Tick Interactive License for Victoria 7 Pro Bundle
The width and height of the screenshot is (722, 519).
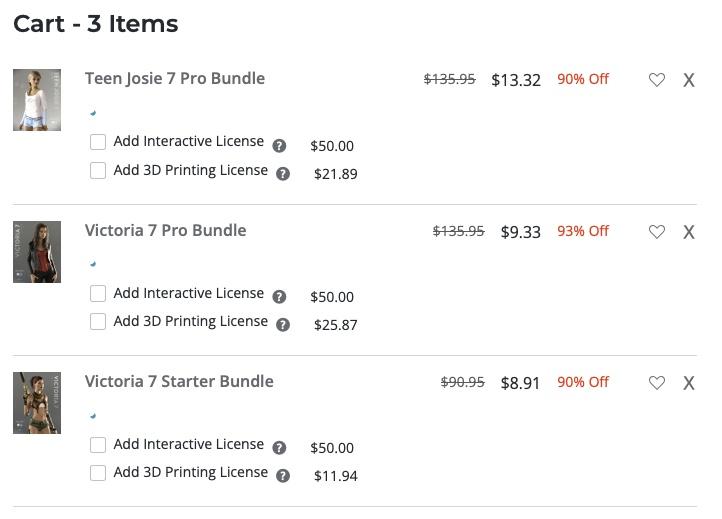(98, 294)
